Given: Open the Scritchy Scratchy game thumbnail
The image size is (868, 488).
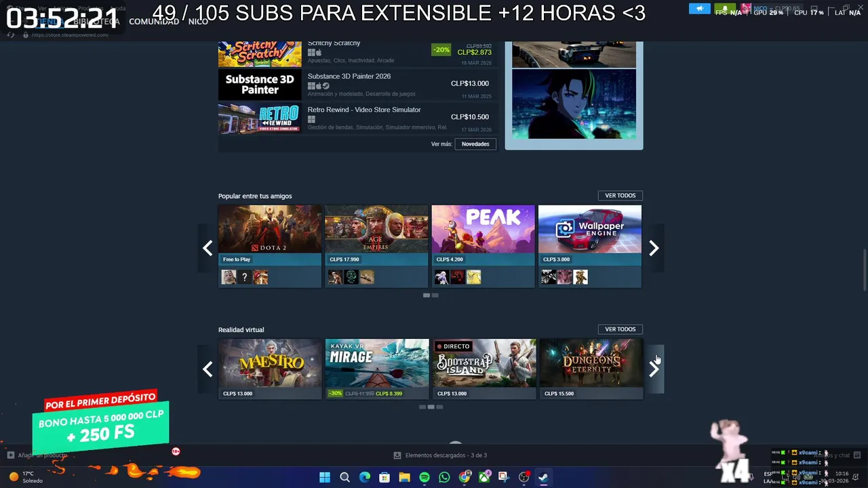Looking at the screenshot, I should point(260,54).
